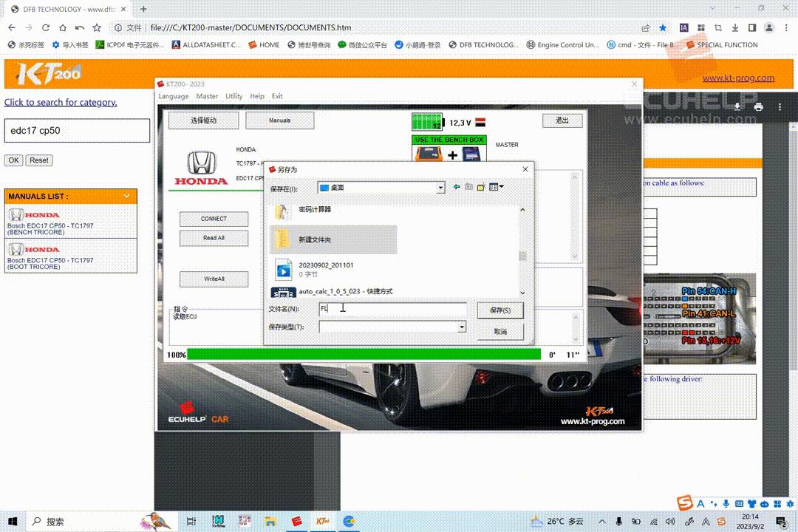Go up one folder level in the Save As dialog
798x532 pixels.
click(468, 188)
